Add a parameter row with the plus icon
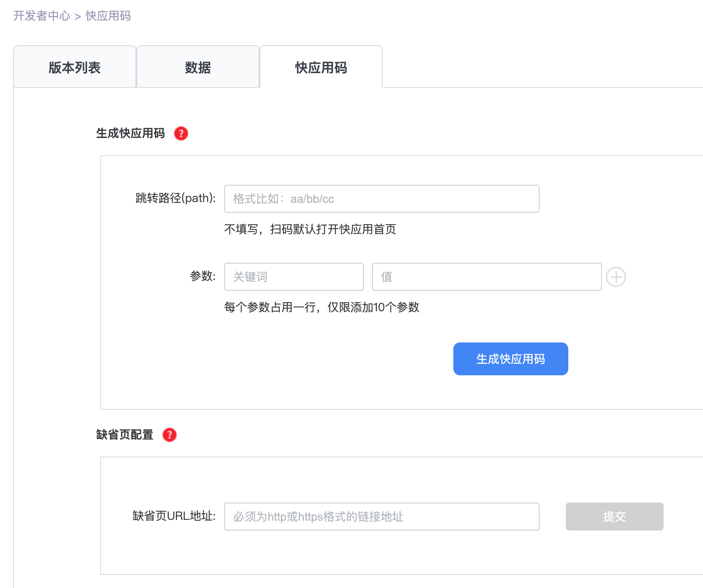This screenshot has height=588, width=703. point(616,277)
